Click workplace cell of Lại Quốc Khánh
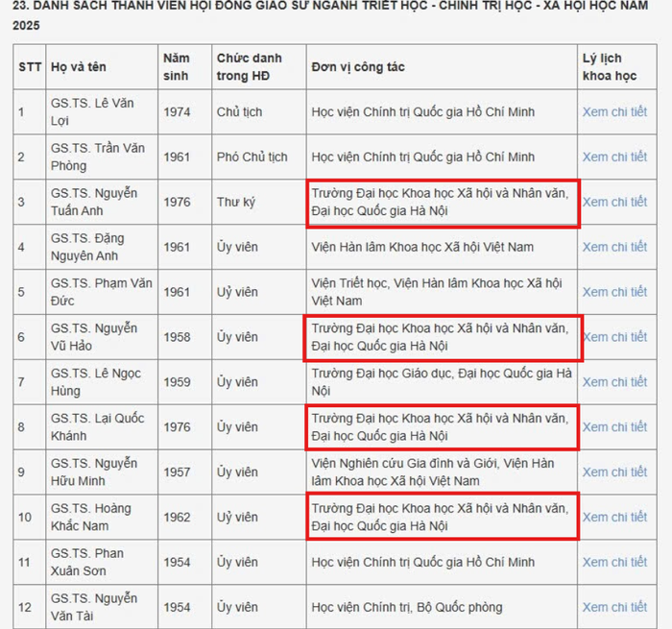The image size is (672, 629). 440,427
